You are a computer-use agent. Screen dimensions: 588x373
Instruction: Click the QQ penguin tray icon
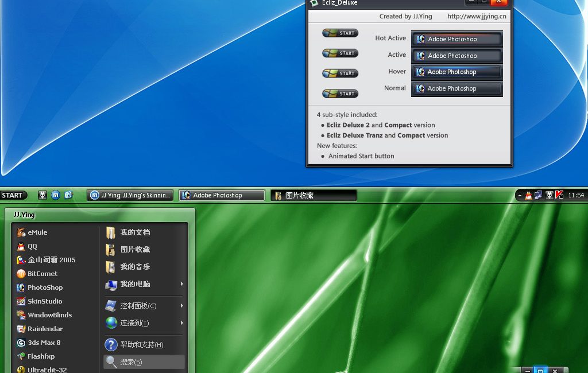528,195
